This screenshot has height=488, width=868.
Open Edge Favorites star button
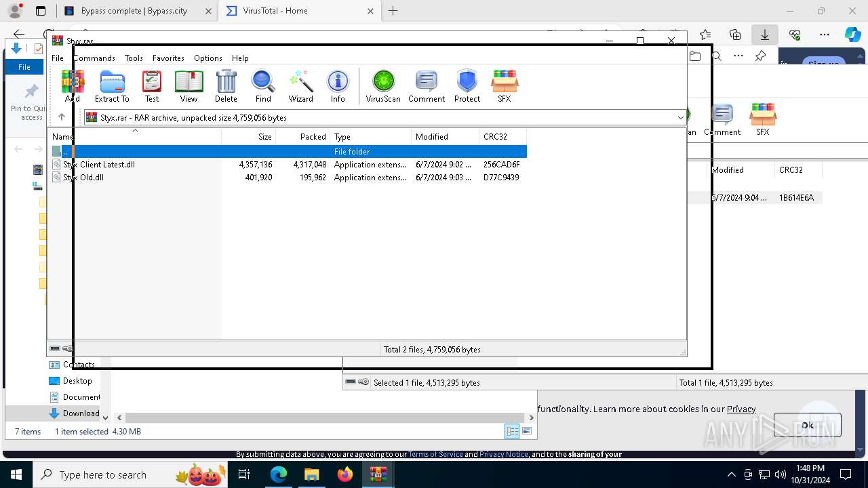tap(705, 35)
